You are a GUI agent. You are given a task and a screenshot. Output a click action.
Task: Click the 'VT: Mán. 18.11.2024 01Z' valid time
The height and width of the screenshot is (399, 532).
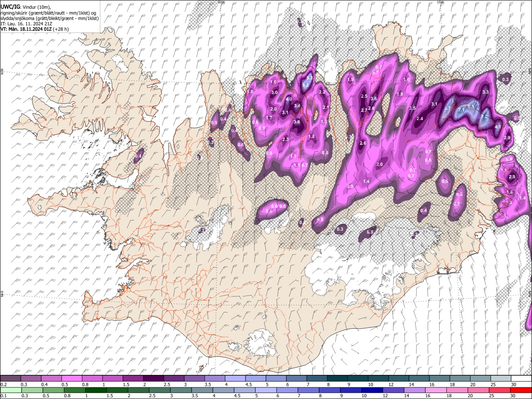[26, 29]
